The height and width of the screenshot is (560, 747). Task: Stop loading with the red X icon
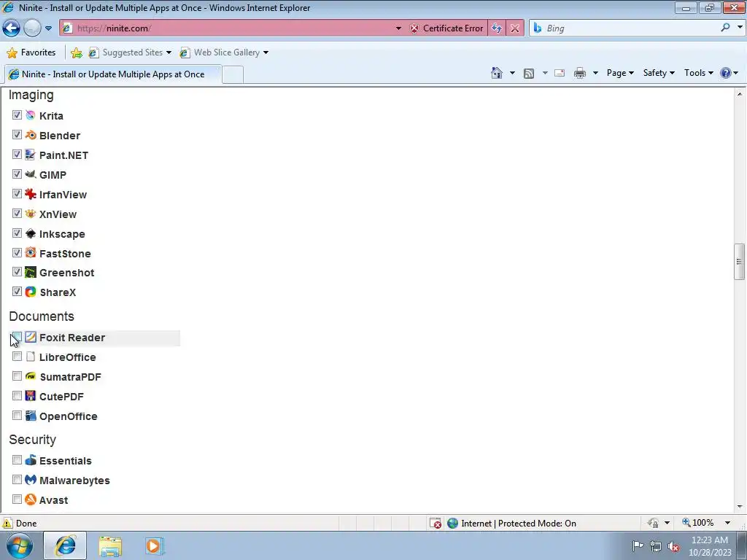(515, 28)
